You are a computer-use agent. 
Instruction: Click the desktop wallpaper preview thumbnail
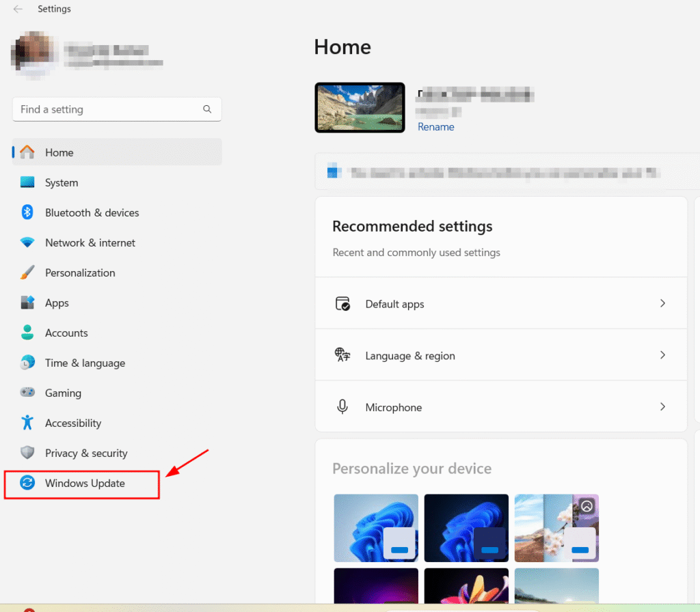pos(360,107)
